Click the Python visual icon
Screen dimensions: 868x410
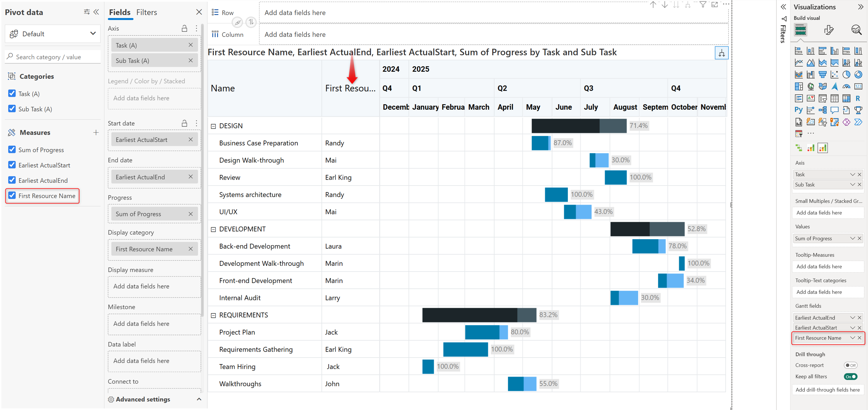tap(798, 110)
